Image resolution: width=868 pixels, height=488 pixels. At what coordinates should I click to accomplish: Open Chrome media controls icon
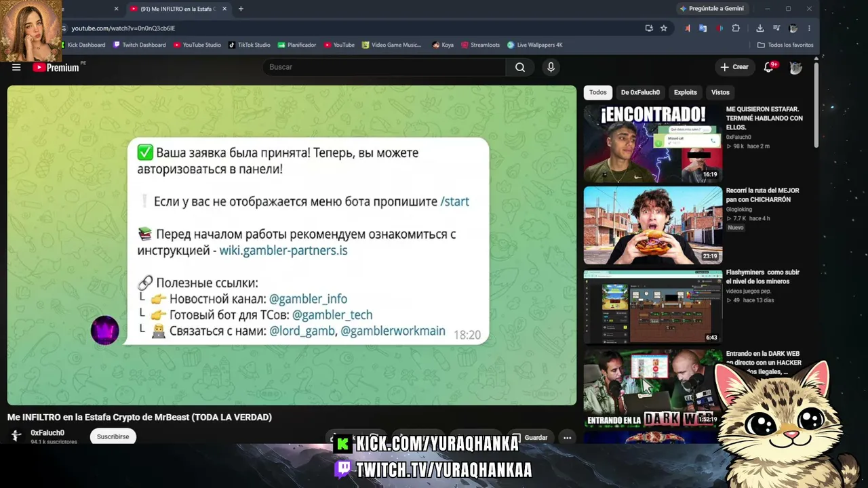pos(776,28)
